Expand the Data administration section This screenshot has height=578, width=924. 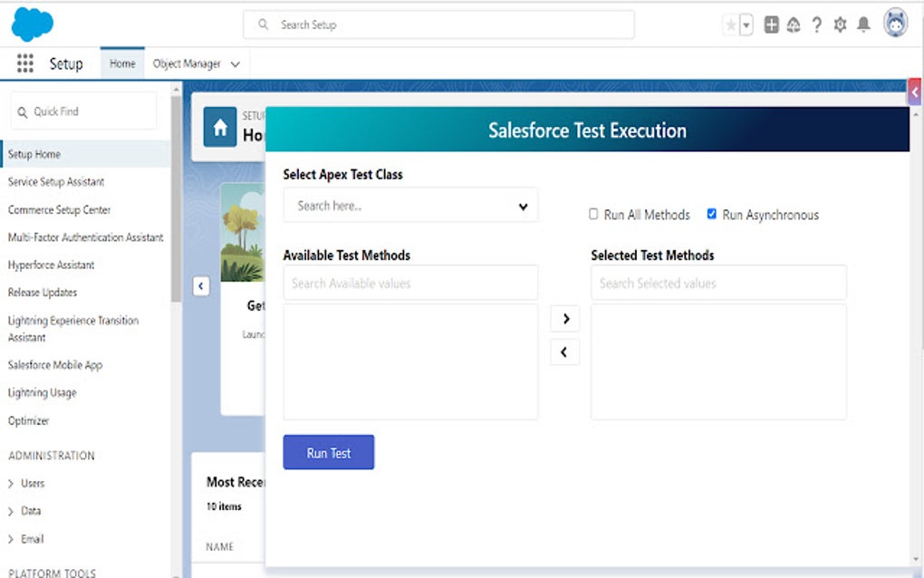tap(32, 510)
